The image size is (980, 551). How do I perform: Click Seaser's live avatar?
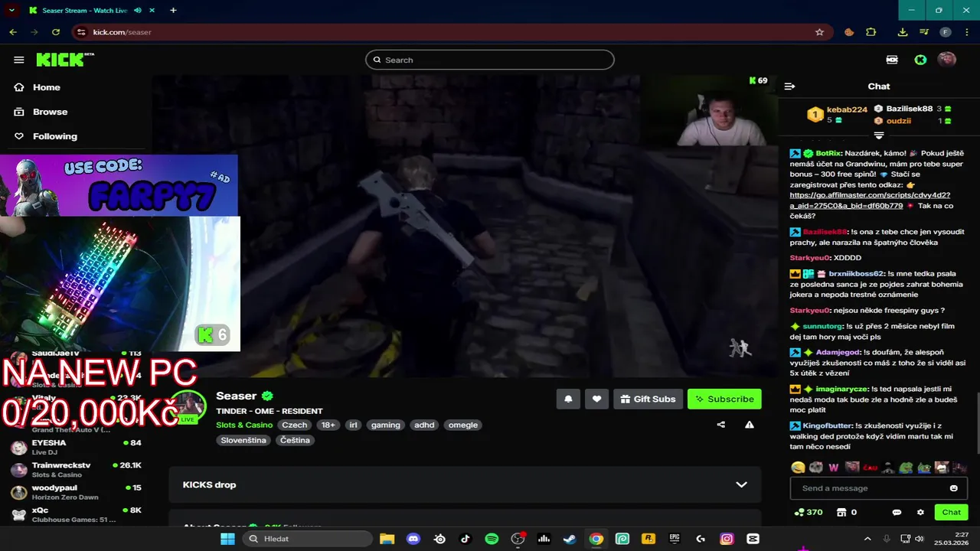(x=188, y=407)
